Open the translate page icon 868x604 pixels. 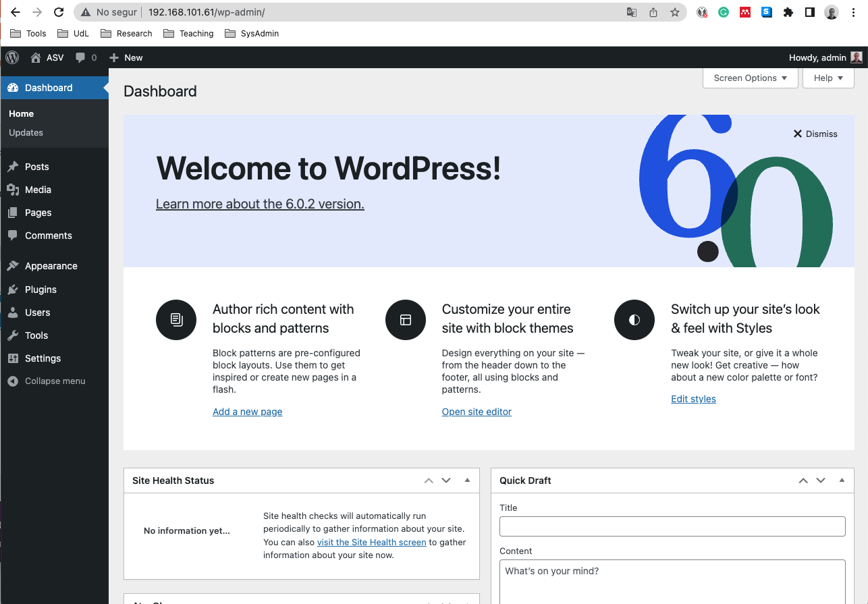tap(632, 12)
